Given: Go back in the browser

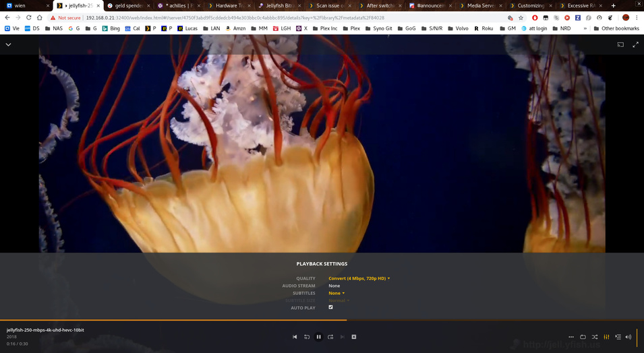Looking at the screenshot, I should point(7,18).
